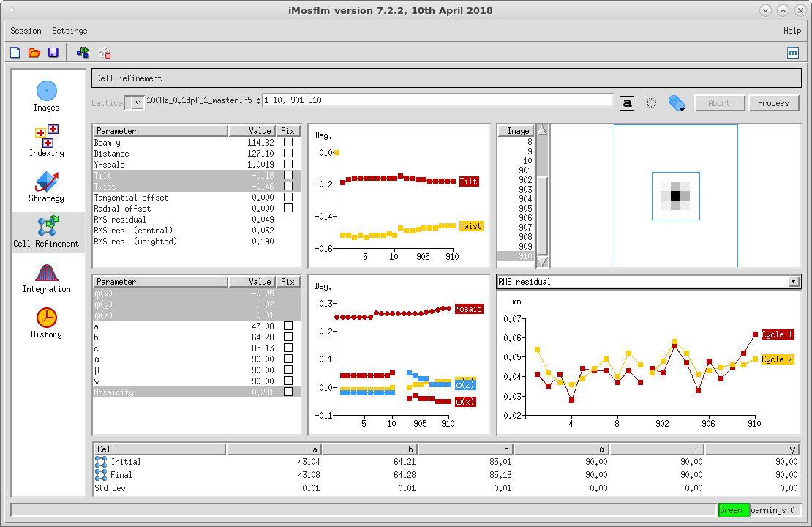Enable Fix for cell parameter a

coord(288,326)
